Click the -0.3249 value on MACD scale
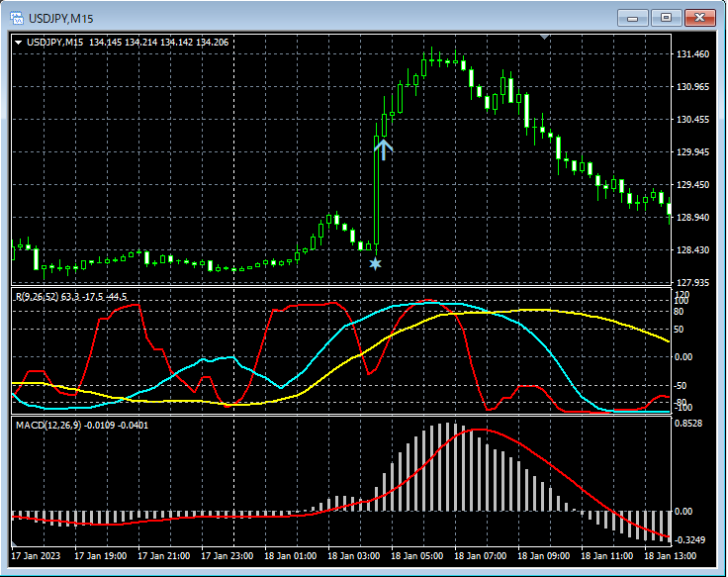 pos(690,540)
